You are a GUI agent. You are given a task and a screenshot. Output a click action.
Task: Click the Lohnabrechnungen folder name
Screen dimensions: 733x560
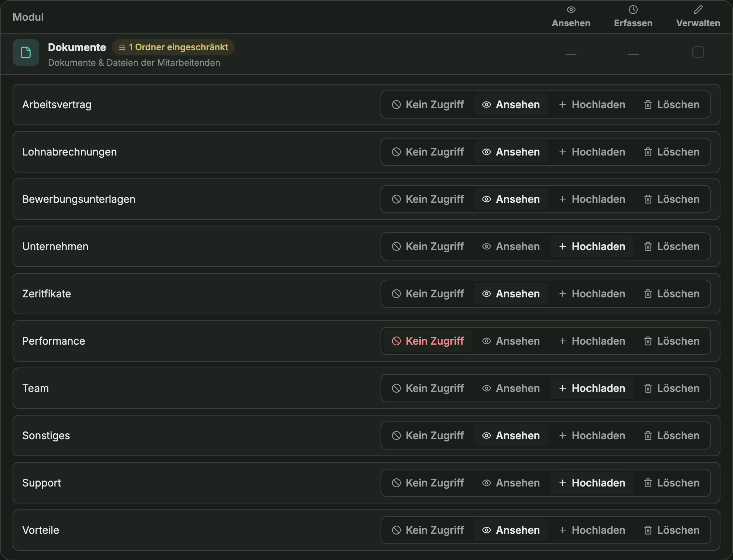click(69, 152)
